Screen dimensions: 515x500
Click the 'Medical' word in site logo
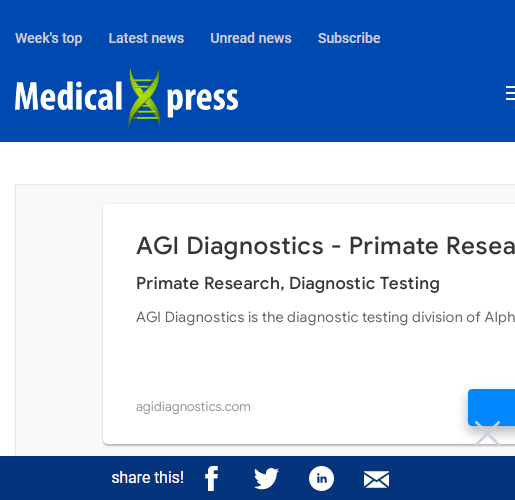pyautogui.click(x=69, y=96)
